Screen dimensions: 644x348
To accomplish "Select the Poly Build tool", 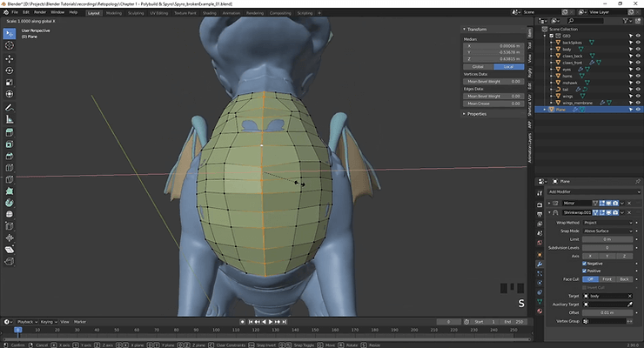I will [x=10, y=191].
